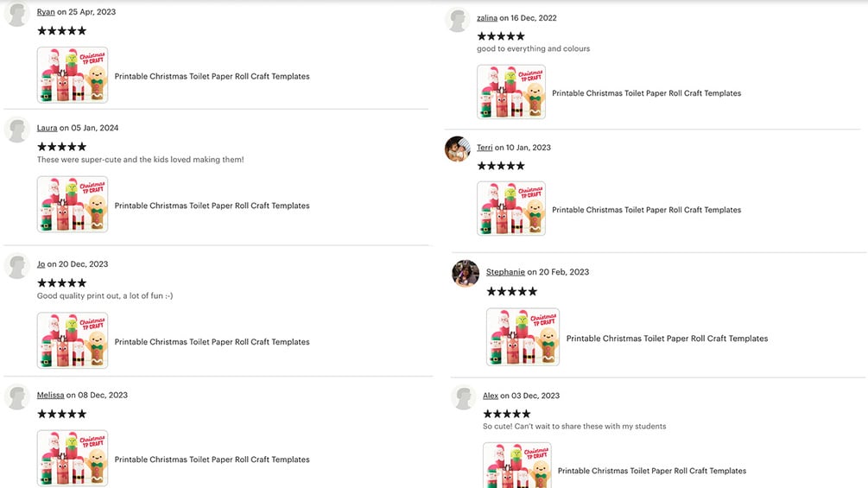Open Melissa's username link
Image resolution: width=868 pixels, height=488 pixels.
click(x=50, y=395)
